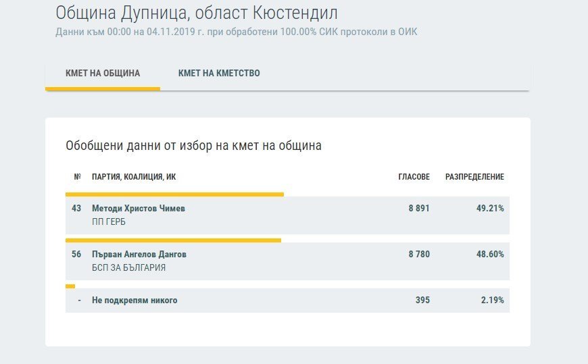Click the ГЛАСОВЕ column header
The image size is (588, 364).
(414, 177)
